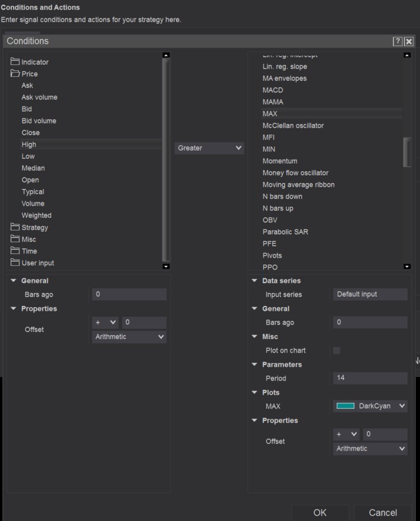Open the MAX plot color dropdown
The width and height of the screenshot is (420, 521).
pyautogui.click(x=370, y=406)
